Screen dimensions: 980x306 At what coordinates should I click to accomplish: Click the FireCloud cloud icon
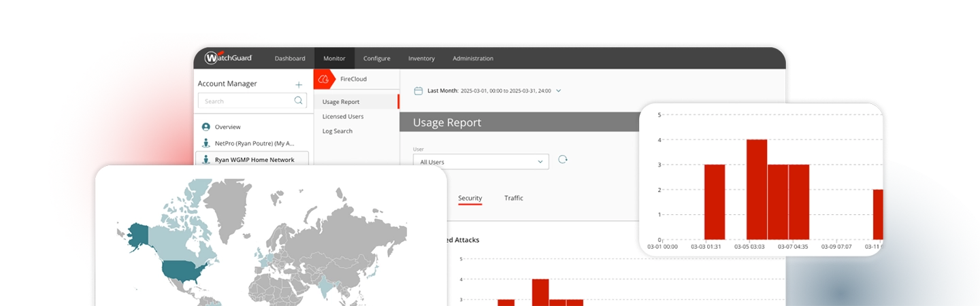pos(324,79)
